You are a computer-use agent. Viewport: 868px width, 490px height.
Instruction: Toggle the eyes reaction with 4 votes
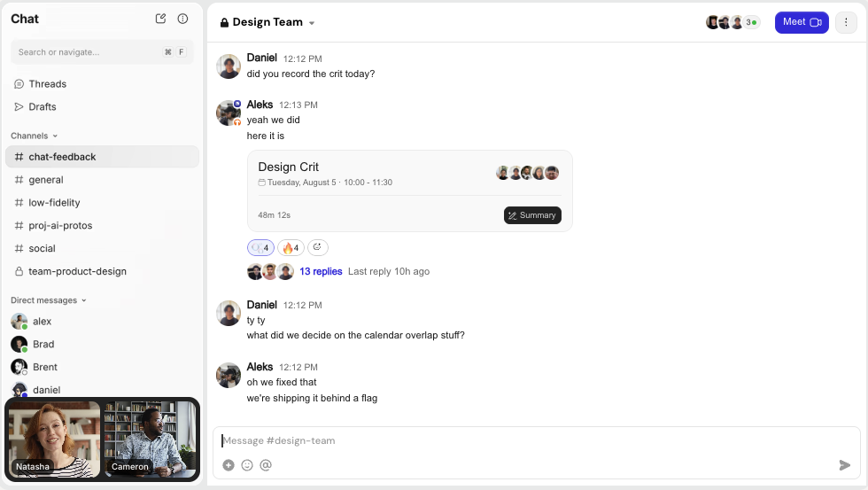click(x=260, y=248)
